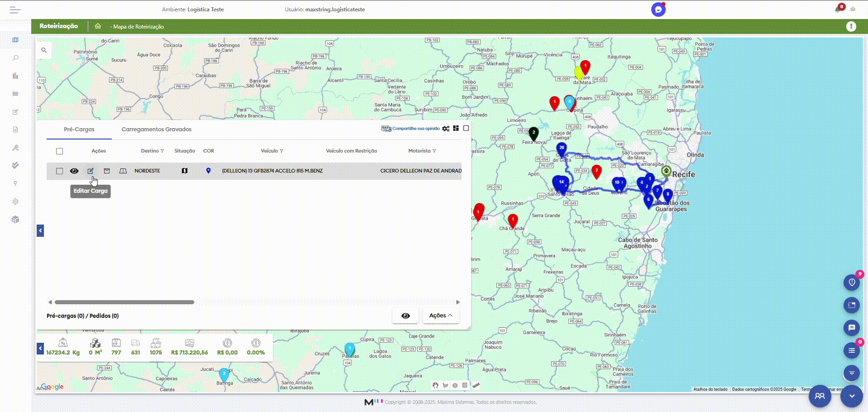Click the archive icon in NORDESTE row
The width and height of the screenshot is (868, 412).
(107, 171)
